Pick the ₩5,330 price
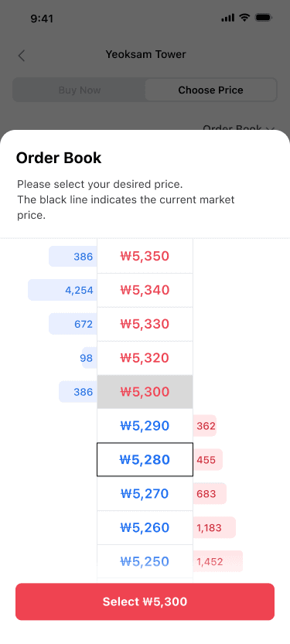 145,324
